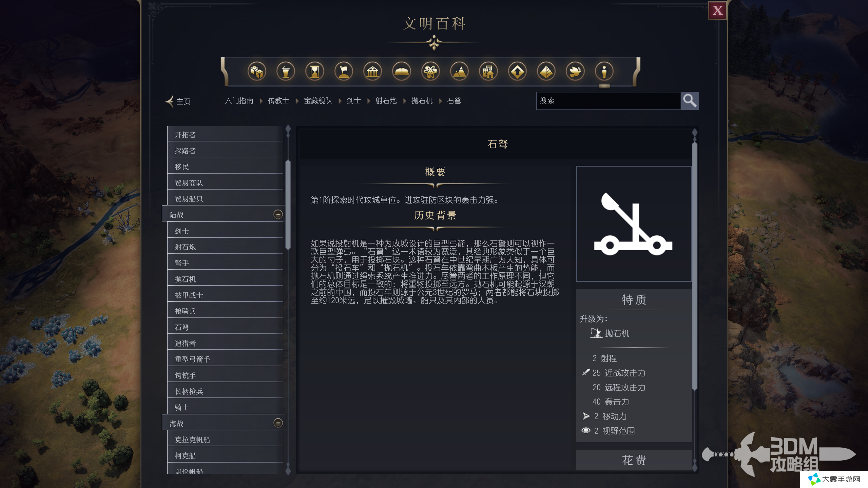Open the mountains terrain category icon

459,72
